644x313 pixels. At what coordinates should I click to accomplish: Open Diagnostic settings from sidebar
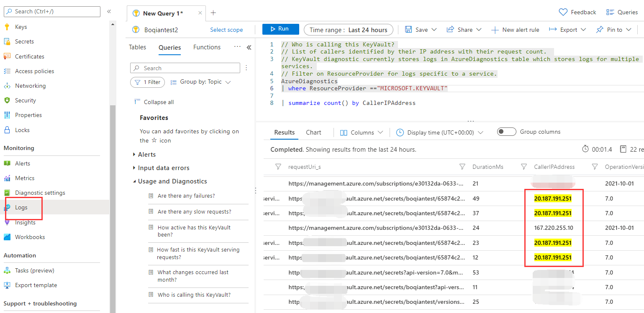point(40,193)
